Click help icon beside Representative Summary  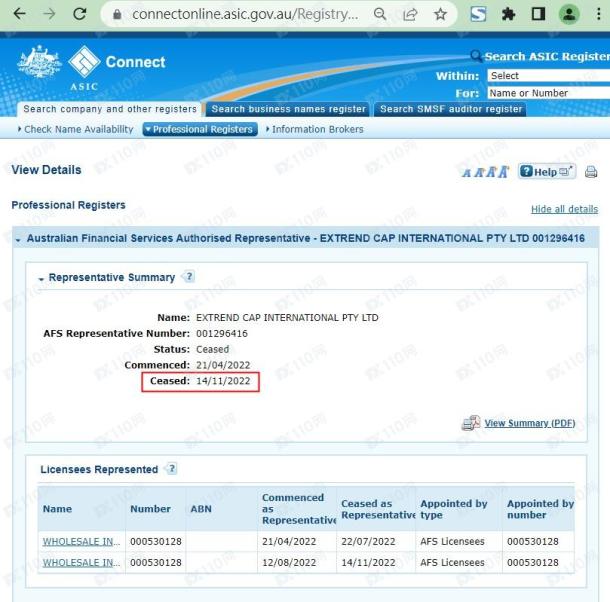[x=189, y=277]
